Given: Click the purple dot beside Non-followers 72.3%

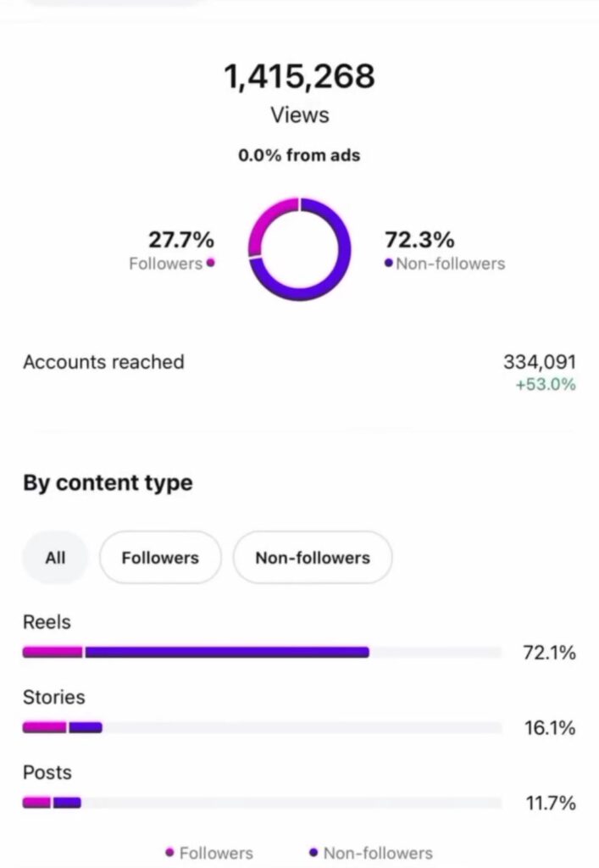Looking at the screenshot, I should pos(389,264).
